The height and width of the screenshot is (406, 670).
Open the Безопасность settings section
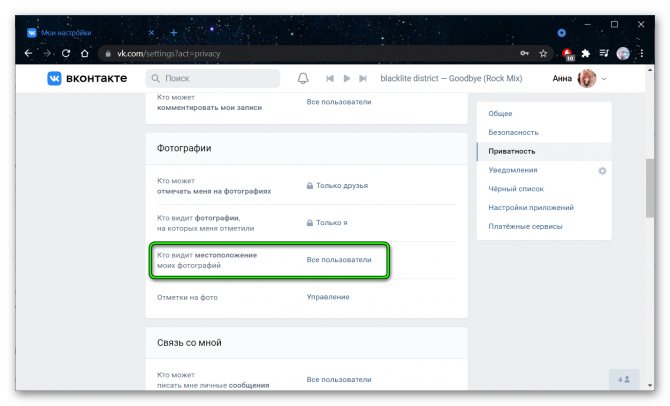(x=513, y=132)
